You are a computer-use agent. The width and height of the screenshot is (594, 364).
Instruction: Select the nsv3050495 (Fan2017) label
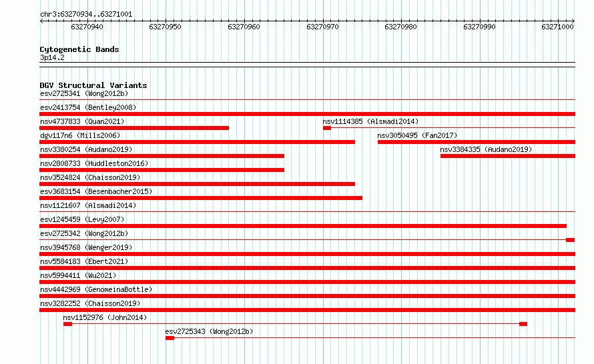[417, 135]
